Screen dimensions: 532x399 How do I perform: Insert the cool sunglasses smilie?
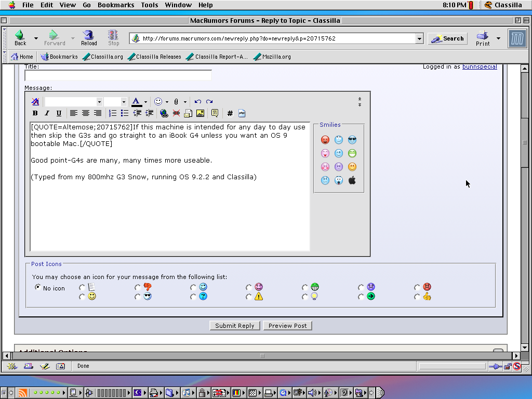pyautogui.click(x=352, y=140)
